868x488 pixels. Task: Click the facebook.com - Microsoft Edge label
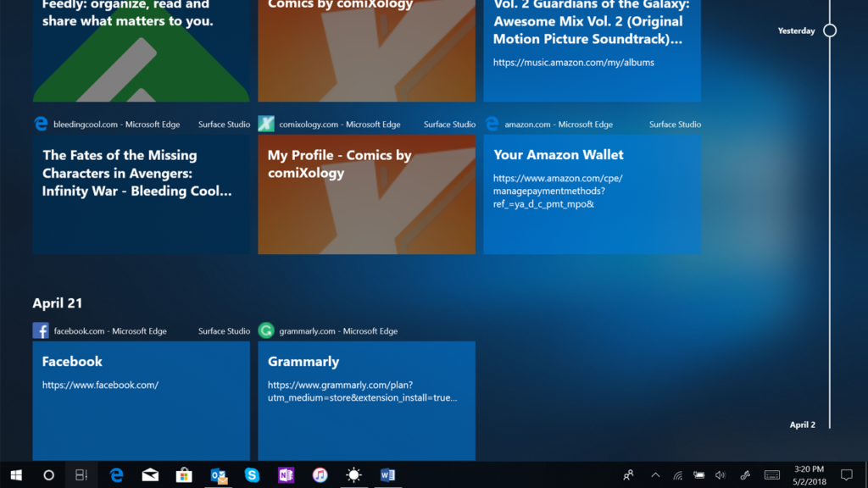click(110, 331)
